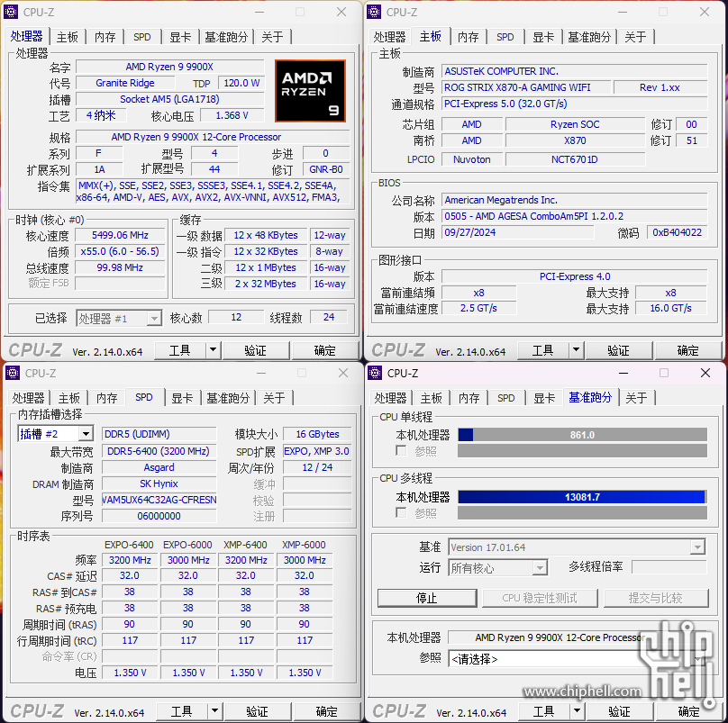The width and height of the screenshot is (728, 723).
Task: Click the CPU-Z app icon in the processor window title bar
Action: coord(11,12)
